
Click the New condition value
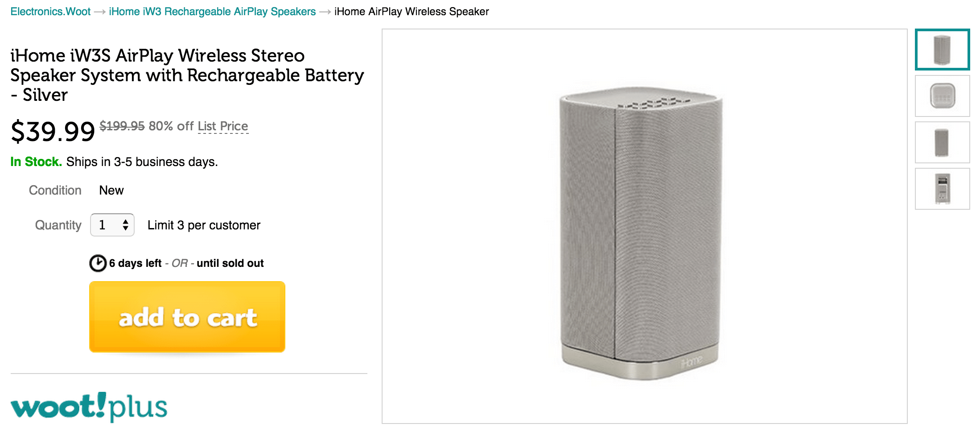(x=111, y=191)
